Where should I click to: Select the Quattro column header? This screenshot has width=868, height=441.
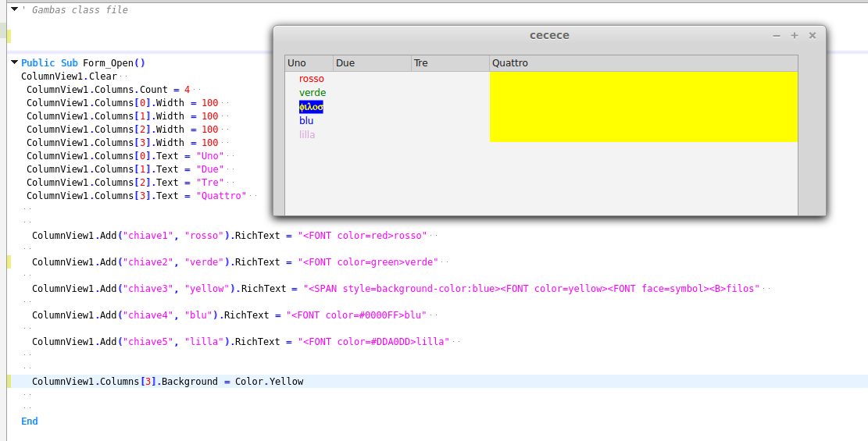[643, 63]
